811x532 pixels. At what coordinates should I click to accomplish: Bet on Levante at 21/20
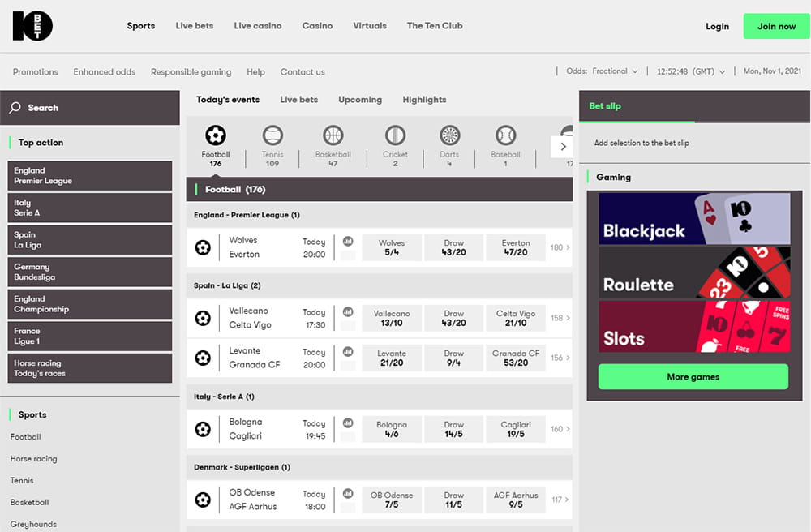392,358
